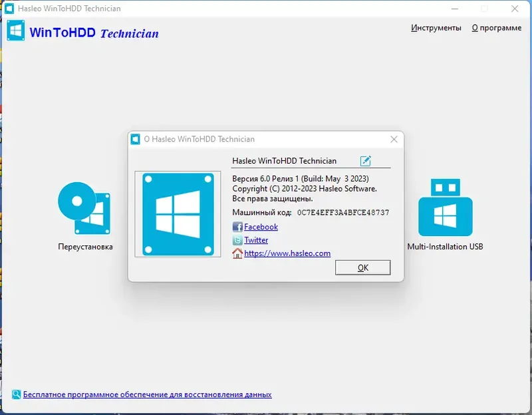Open the Инструменты menu
The width and height of the screenshot is (532, 415).
pyautogui.click(x=437, y=28)
